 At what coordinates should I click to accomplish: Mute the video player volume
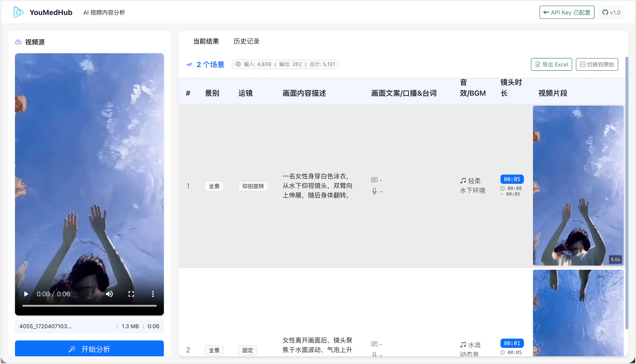pos(109,294)
